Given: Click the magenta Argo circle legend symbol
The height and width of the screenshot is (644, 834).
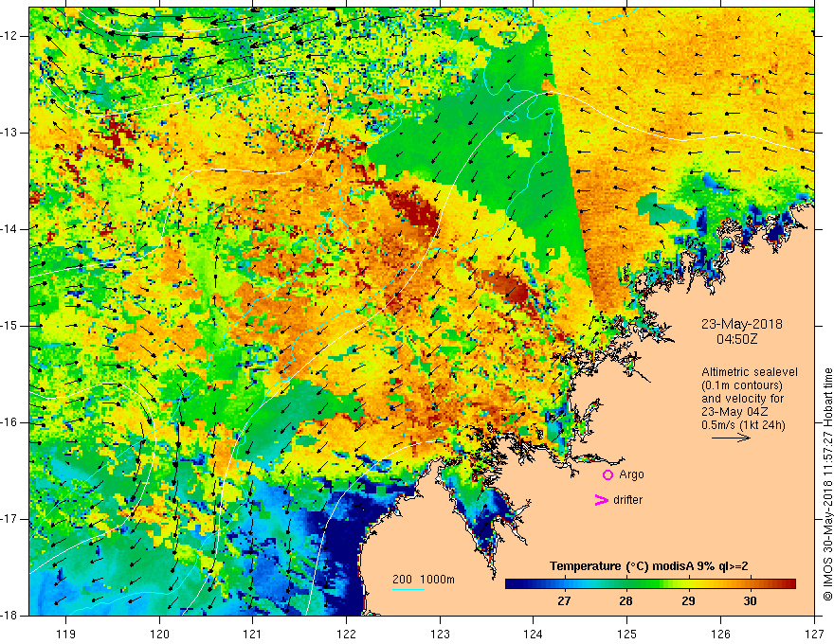Looking at the screenshot, I should [x=607, y=475].
